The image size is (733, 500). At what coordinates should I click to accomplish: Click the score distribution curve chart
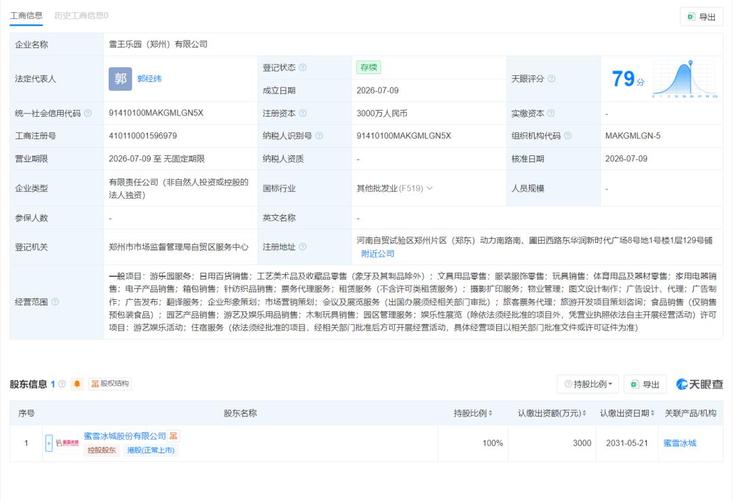click(x=685, y=79)
